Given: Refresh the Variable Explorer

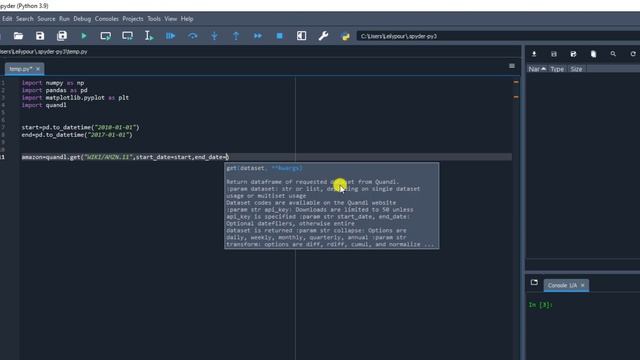Looking at the screenshot, I should click(633, 54).
